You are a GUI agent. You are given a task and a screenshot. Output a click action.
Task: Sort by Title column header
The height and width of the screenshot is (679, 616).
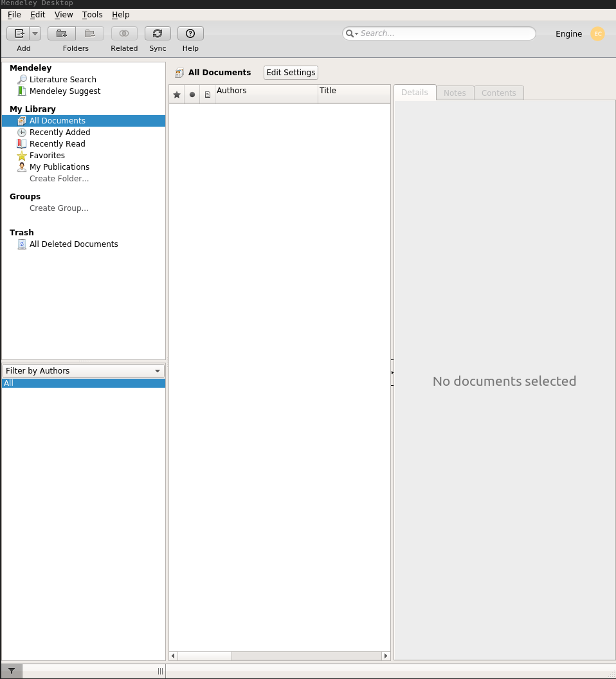point(354,94)
